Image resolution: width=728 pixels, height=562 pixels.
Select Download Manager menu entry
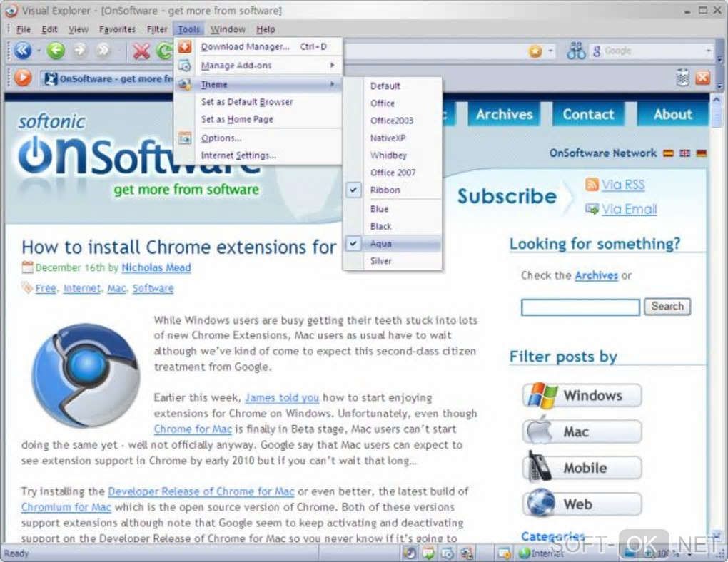click(x=258, y=46)
